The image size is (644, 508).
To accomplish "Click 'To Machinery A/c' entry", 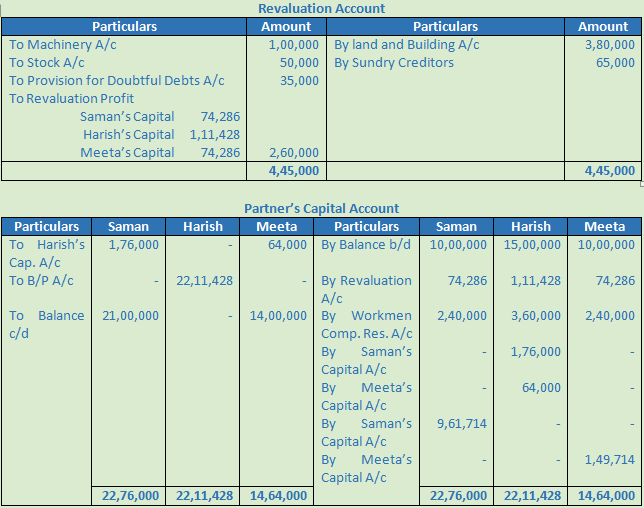I will point(63,44).
